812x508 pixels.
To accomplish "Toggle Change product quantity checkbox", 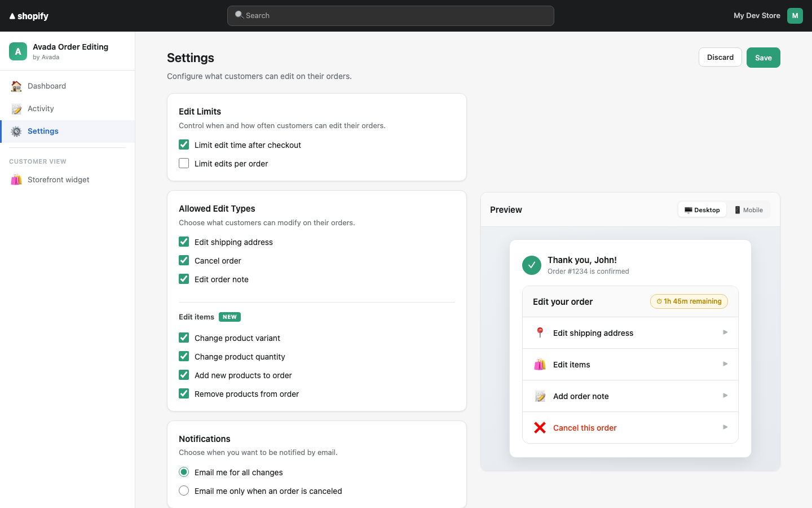I will 184,356.
